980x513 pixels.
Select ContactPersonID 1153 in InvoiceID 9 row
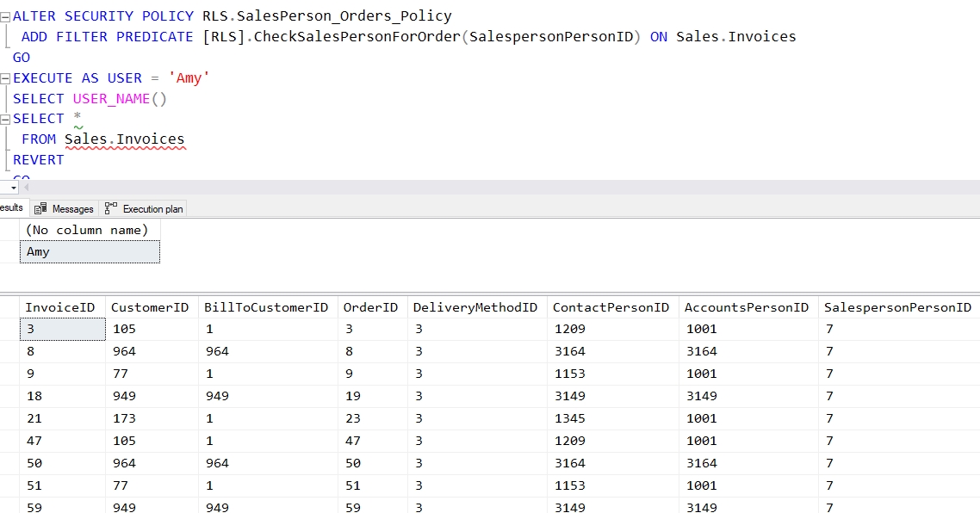(x=613, y=374)
